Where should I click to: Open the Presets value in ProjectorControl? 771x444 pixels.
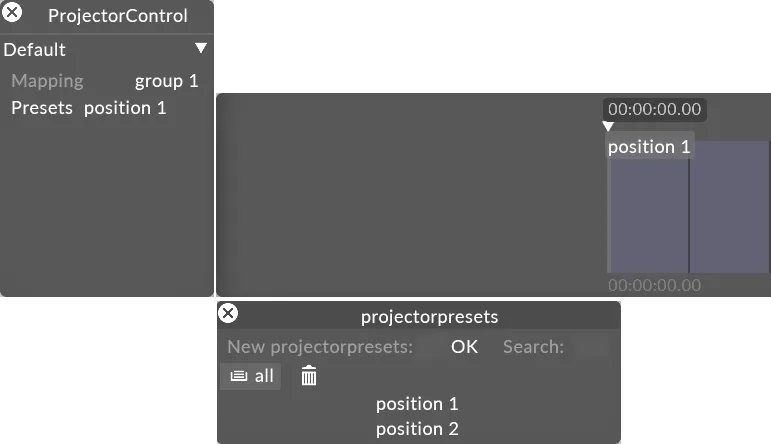[x=125, y=107]
